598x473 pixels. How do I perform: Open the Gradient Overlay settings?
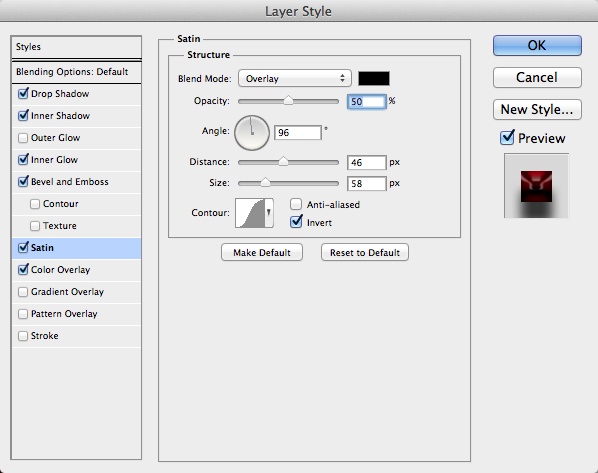pyautogui.click(x=67, y=292)
